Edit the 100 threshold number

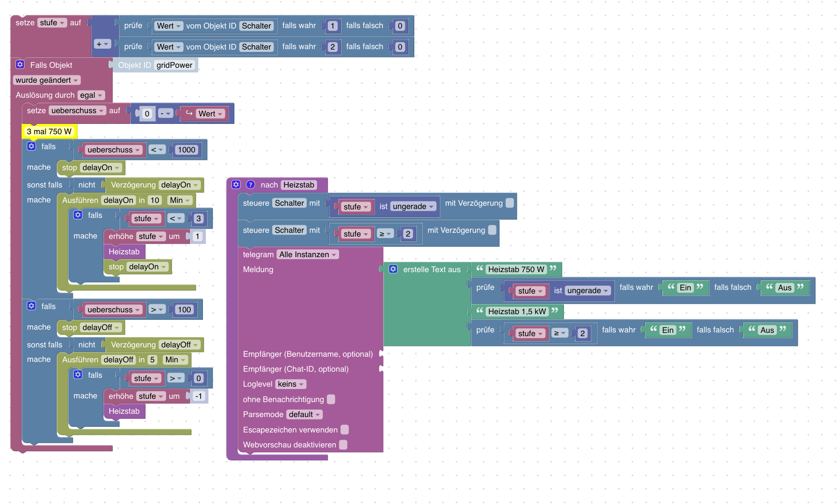pyautogui.click(x=184, y=310)
